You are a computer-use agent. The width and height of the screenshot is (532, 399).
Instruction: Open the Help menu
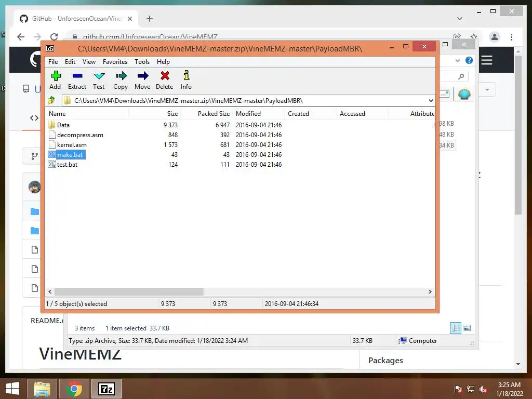pos(163,62)
